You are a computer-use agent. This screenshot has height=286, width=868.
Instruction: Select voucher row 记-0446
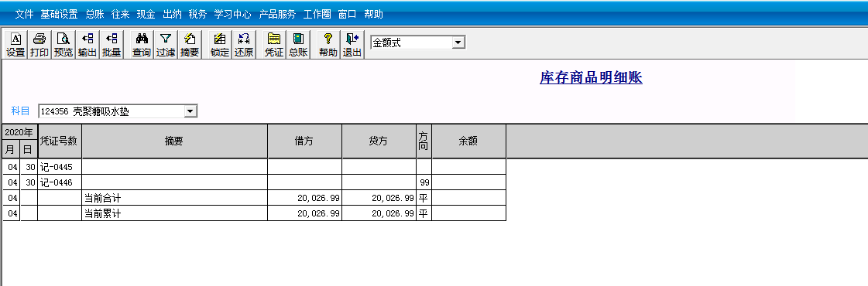pos(254,182)
